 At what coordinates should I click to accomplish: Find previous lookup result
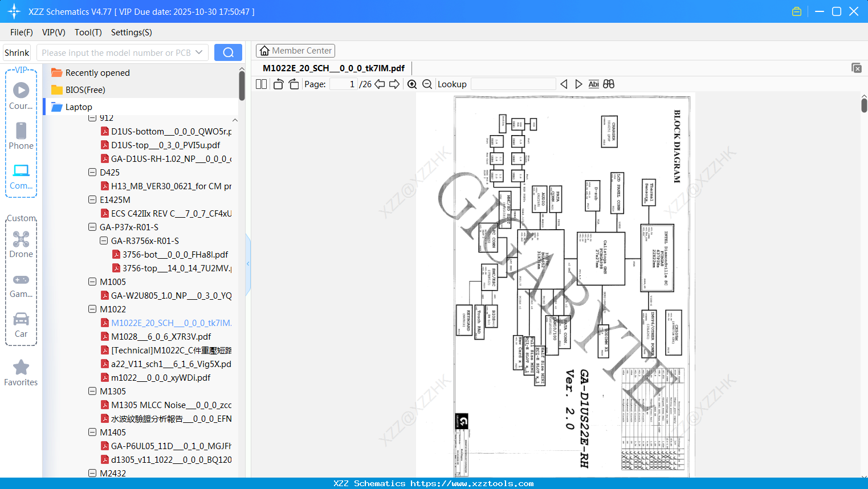(x=564, y=84)
